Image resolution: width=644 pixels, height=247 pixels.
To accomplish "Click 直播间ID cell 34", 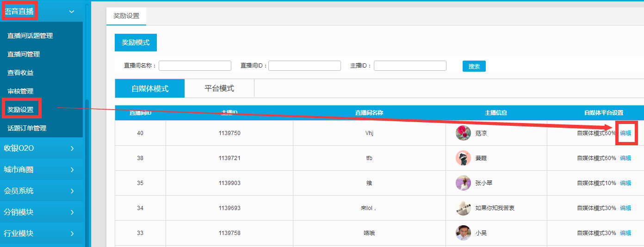I will pos(140,208).
